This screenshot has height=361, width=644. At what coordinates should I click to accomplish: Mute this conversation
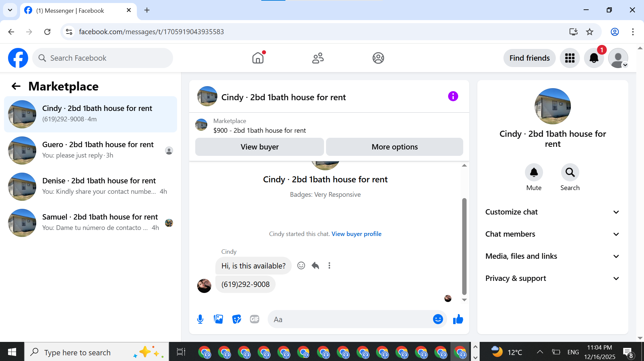(x=534, y=172)
